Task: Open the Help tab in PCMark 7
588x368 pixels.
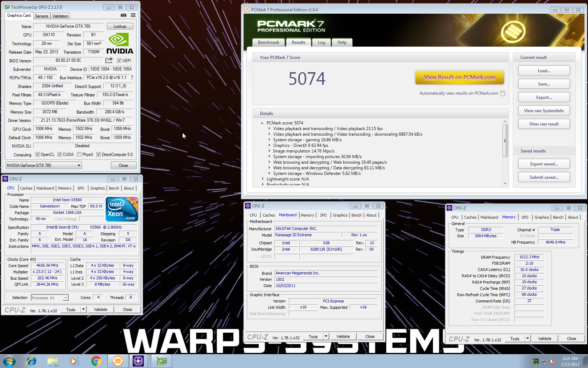Action: pos(342,42)
